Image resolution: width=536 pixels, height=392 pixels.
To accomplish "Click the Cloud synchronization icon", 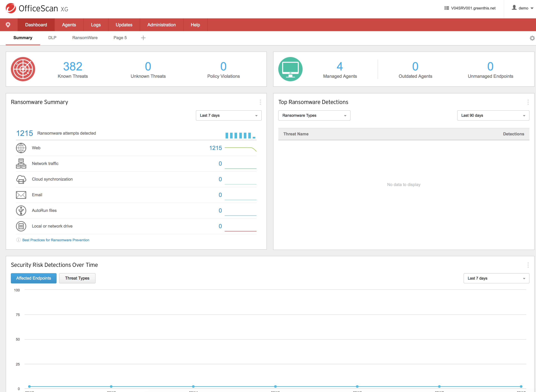I will point(21,179).
